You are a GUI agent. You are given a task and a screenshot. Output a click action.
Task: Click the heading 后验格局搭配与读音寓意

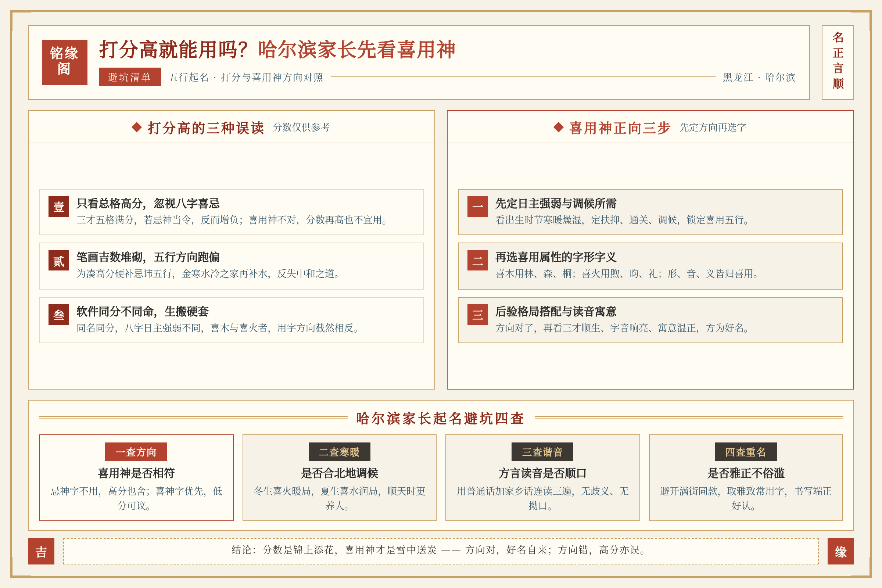556,311
